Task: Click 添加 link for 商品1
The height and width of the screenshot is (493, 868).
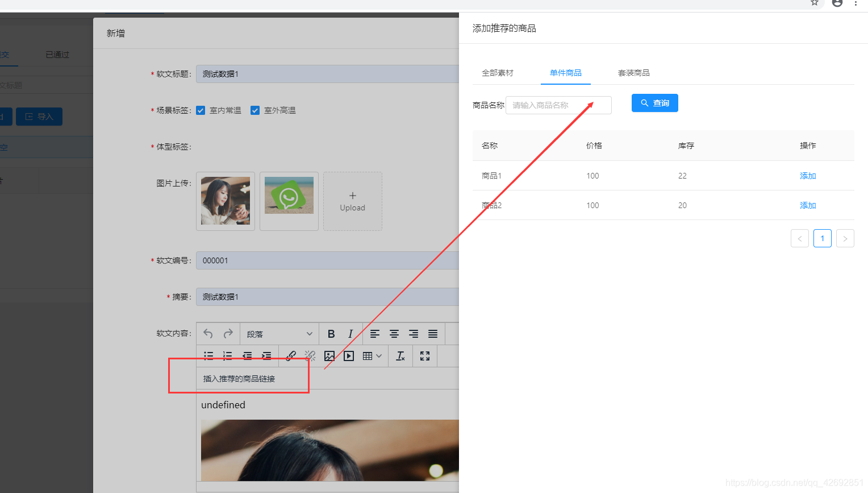Action: click(x=808, y=176)
